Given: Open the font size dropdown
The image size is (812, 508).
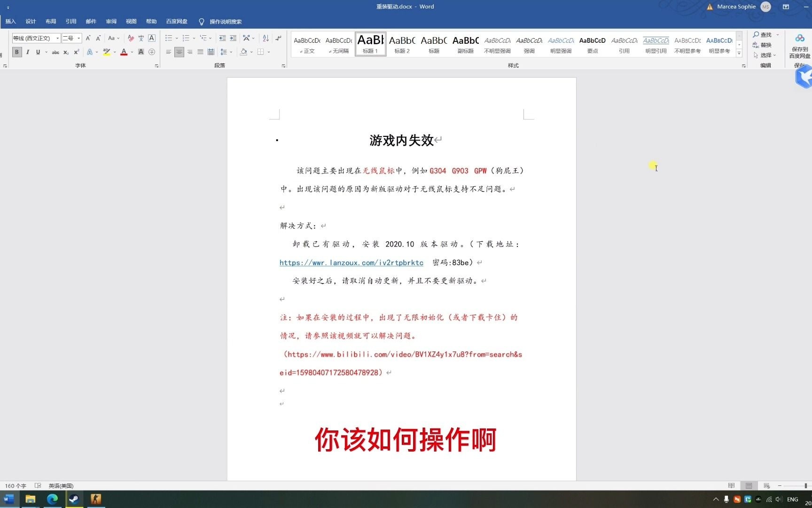Looking at the screenshot, I should [79, 38].
